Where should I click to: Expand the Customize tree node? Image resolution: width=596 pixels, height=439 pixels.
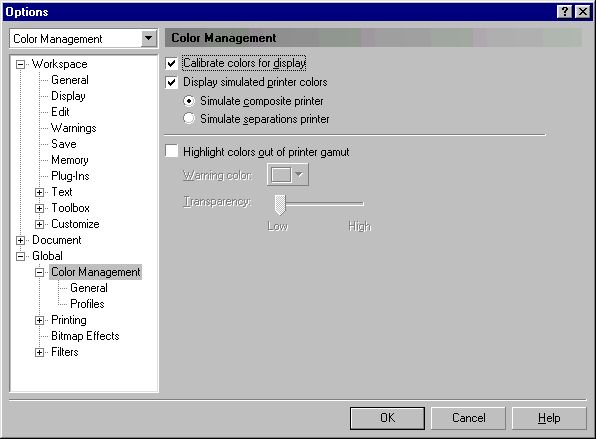tap(40, 224)
